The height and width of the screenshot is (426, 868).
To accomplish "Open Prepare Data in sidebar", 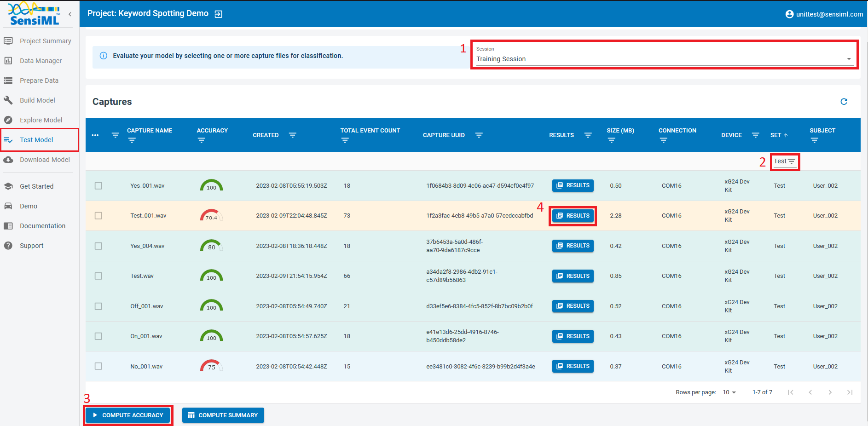I will (x=40, y=81).
